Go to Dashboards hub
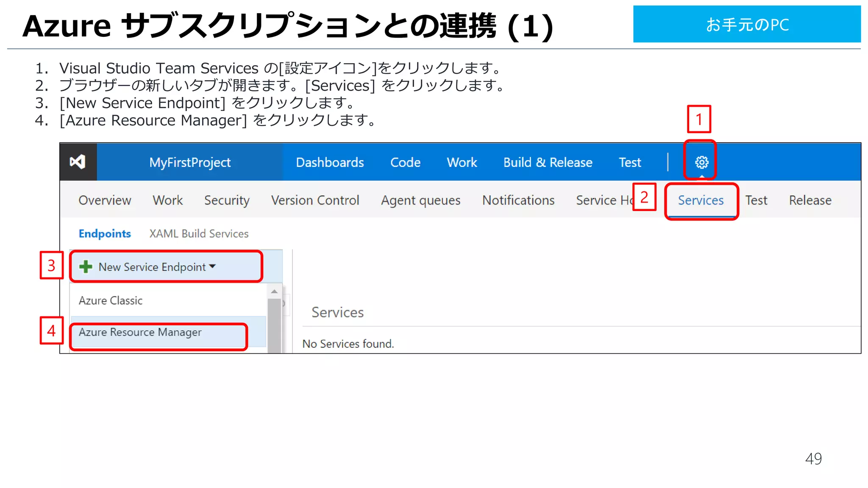 (x=330, y=162)
